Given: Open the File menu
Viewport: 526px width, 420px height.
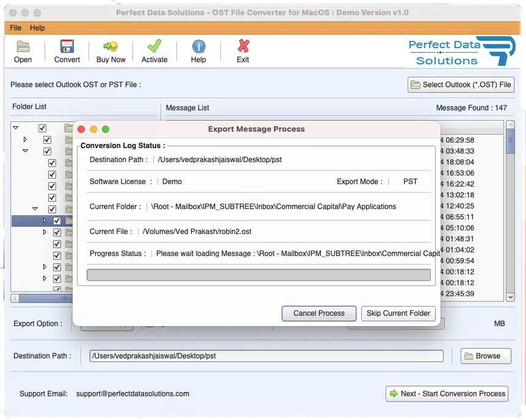Looking at the screenshot, I should click(x=15, y=28).
